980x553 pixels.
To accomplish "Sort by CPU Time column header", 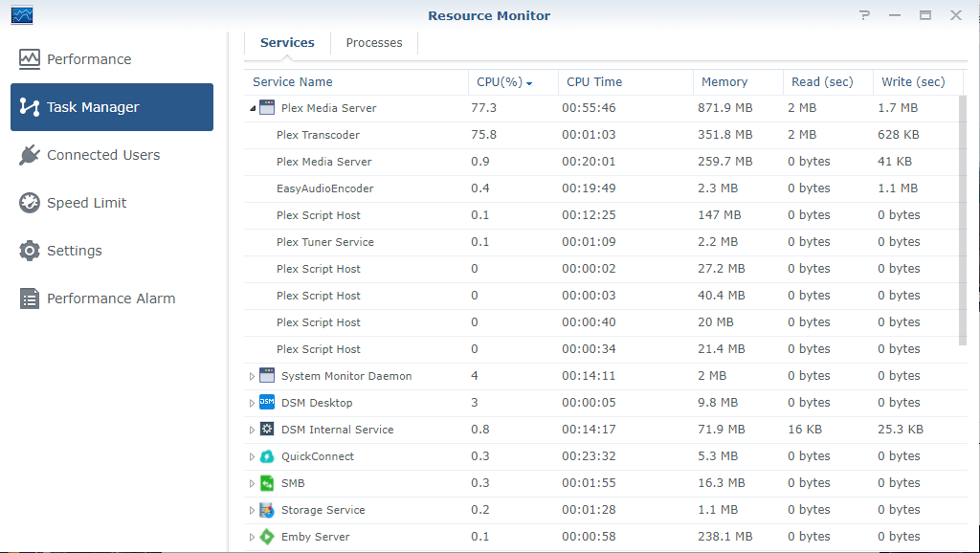I will 625,82.
